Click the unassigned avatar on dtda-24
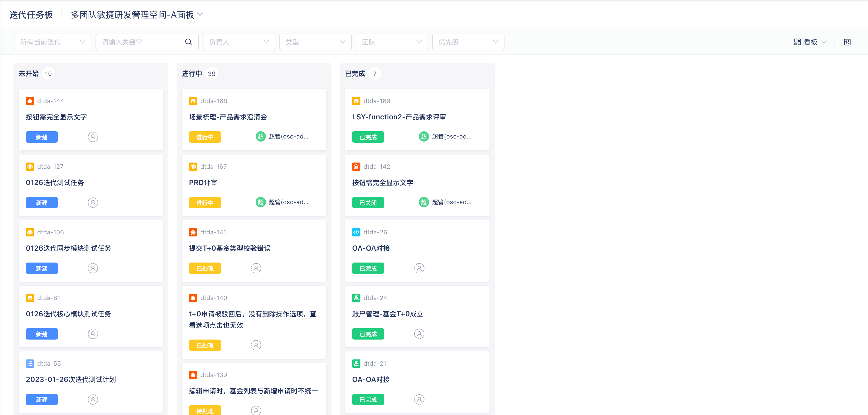The height and width of the screenshot is (415, 868). pos(419,334)
